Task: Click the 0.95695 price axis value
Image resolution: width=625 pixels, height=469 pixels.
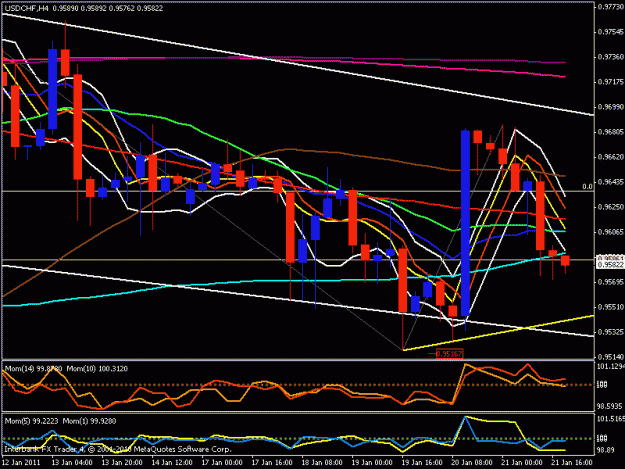Action: coord(611,282)
